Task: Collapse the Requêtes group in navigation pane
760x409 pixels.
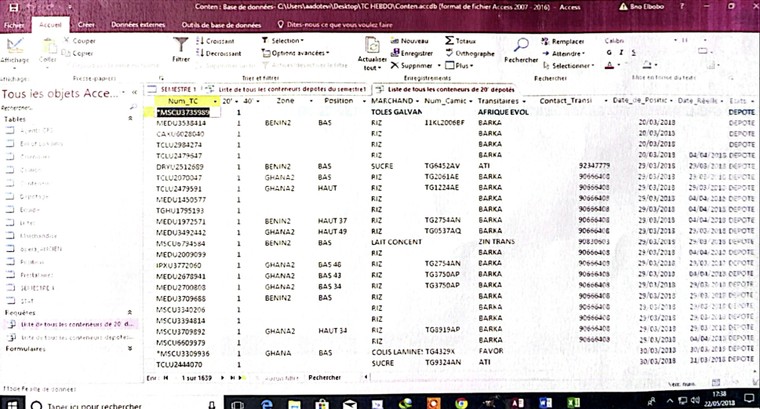Action: coord(128,312)
